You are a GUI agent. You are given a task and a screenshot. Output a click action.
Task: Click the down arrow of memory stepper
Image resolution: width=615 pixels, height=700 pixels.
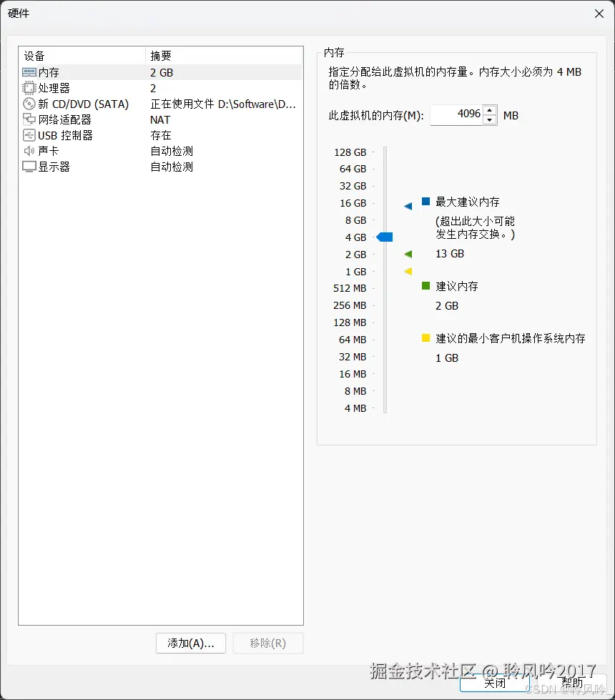(490, 119)
